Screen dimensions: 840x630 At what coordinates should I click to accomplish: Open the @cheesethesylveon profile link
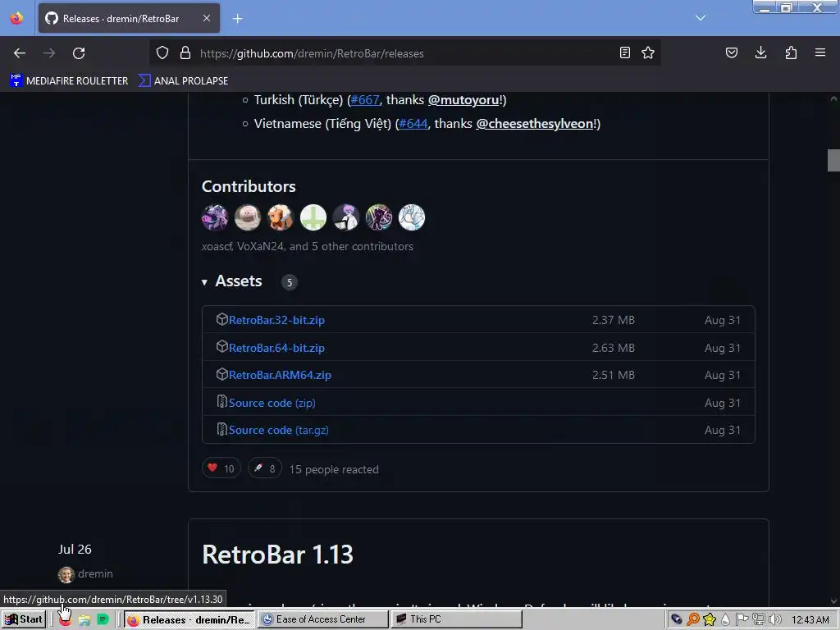(x=535, y=124)
